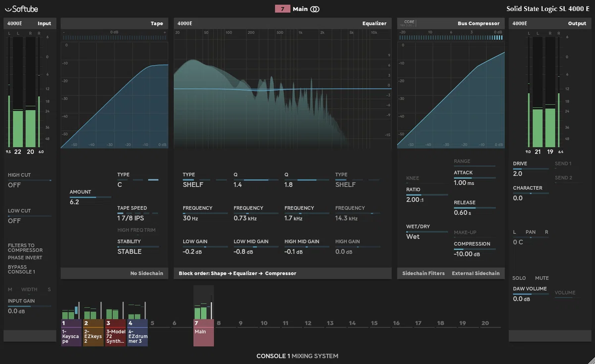
Task: Select channel 2 EZkeys 2 strip
Action: click(93, 332)
